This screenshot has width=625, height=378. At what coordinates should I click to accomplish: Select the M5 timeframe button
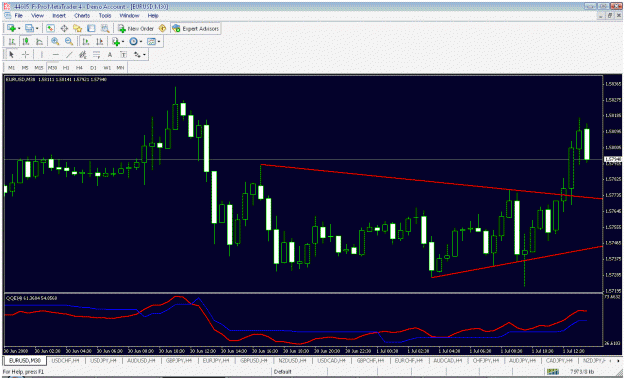[x=25, y=67]
